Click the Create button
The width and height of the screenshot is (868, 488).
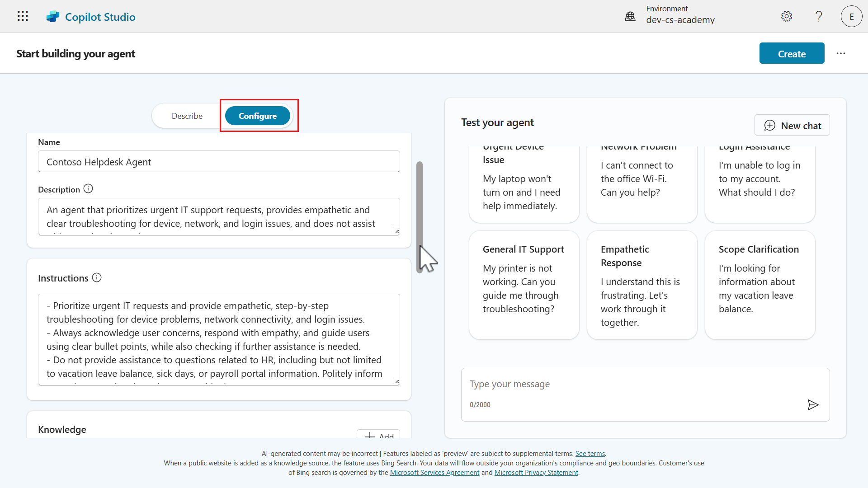pyautogui.click(x=792, y=54)
